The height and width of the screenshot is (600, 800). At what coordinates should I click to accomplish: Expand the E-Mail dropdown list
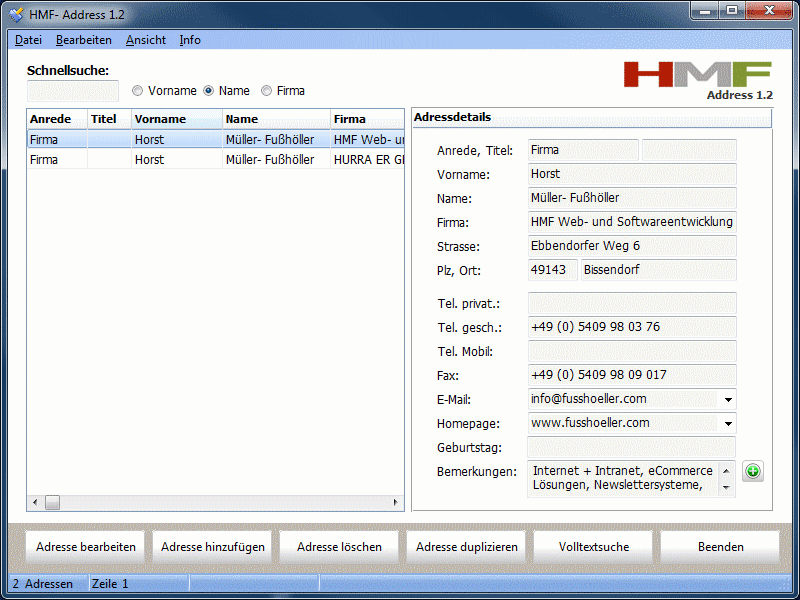727,399
